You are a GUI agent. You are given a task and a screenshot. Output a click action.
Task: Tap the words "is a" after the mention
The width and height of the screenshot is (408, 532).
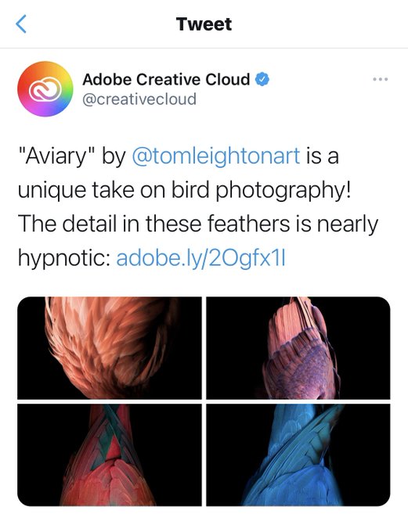[323, 156]
